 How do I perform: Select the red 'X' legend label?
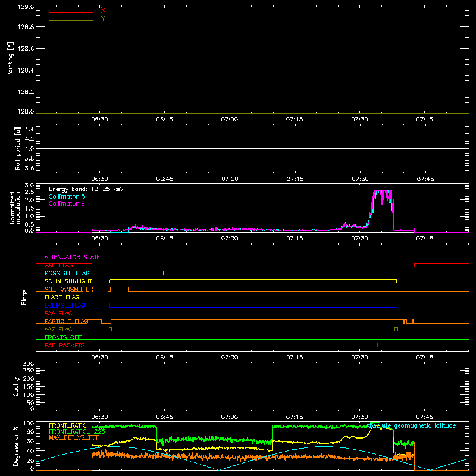tap(103, 11)
